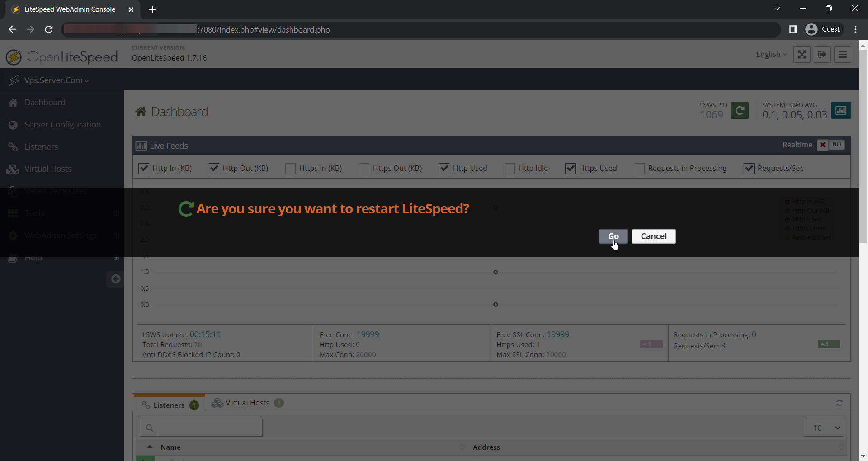Viewport: 868px width, 461px height.
Task: Cancel the LiteSpeed restart dialog
Action: click(654, 236)
